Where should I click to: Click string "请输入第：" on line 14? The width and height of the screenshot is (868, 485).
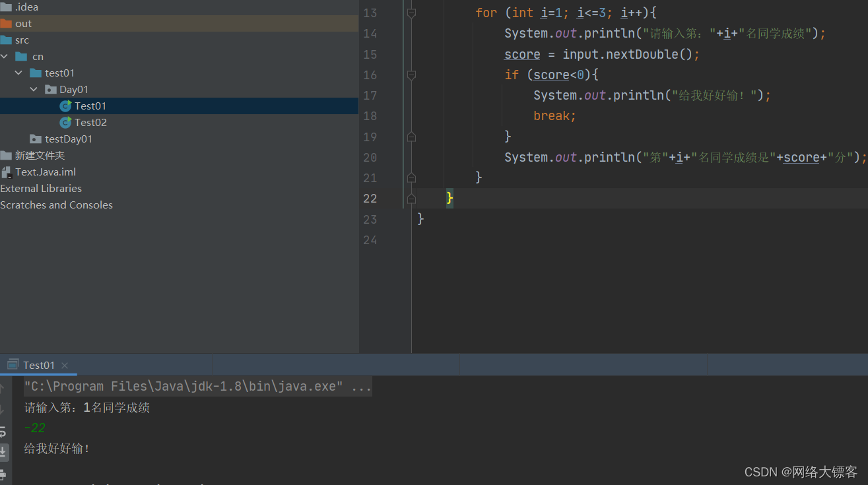tap(679, 34)
